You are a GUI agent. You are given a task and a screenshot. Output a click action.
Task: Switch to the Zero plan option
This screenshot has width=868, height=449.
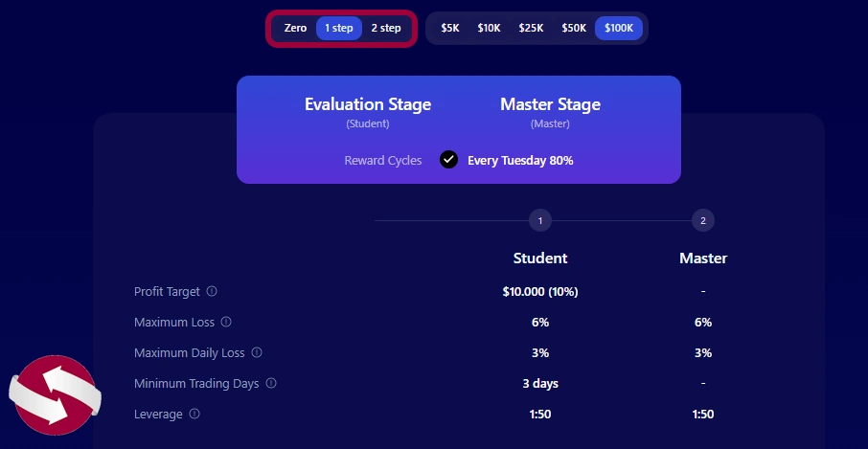(x=295, y=28)
